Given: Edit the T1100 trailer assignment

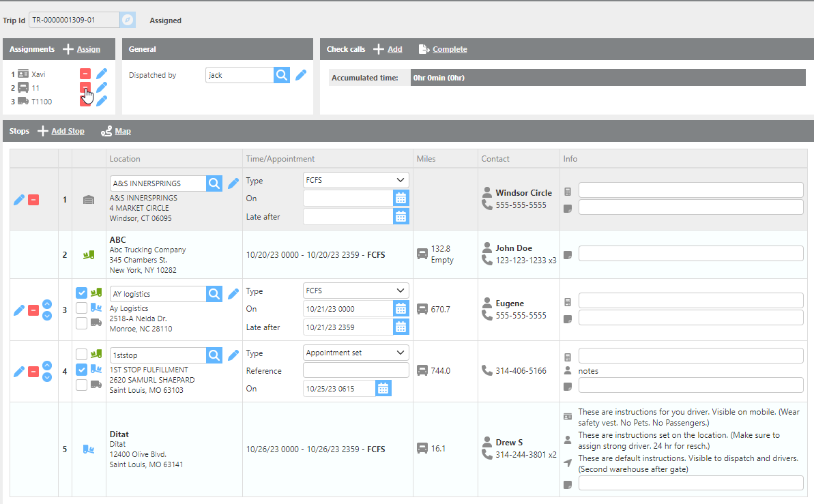Looking at the screenshot, I should [x=102, y=101].
